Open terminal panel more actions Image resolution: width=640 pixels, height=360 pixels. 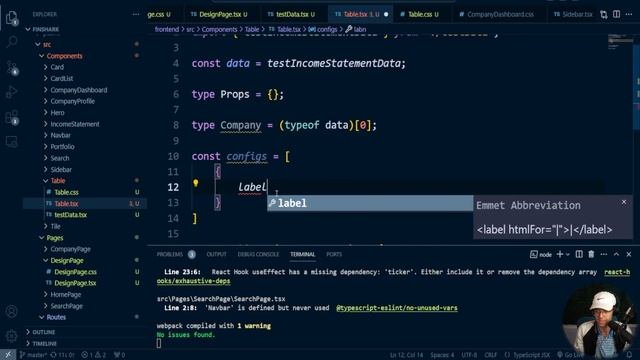click(x=604, y=254)
